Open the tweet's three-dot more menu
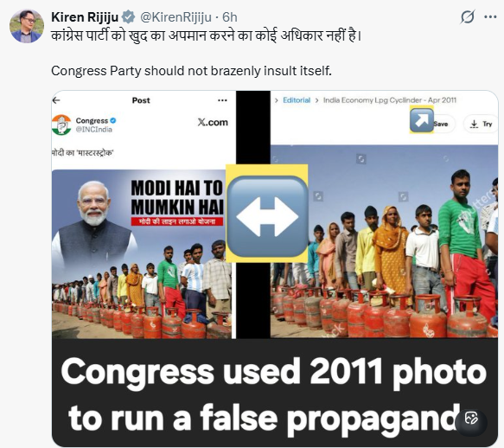 pyautogui.click(x=490, y=17)
